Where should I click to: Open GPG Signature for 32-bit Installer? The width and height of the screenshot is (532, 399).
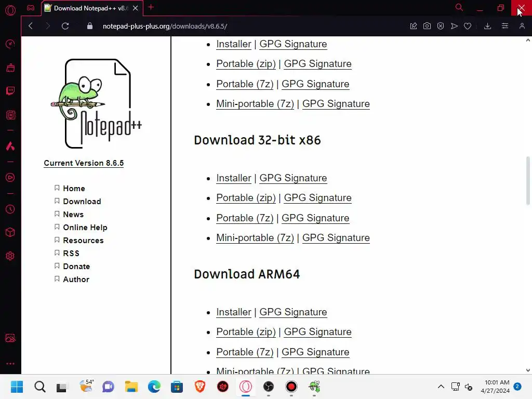tap(293, 178)
